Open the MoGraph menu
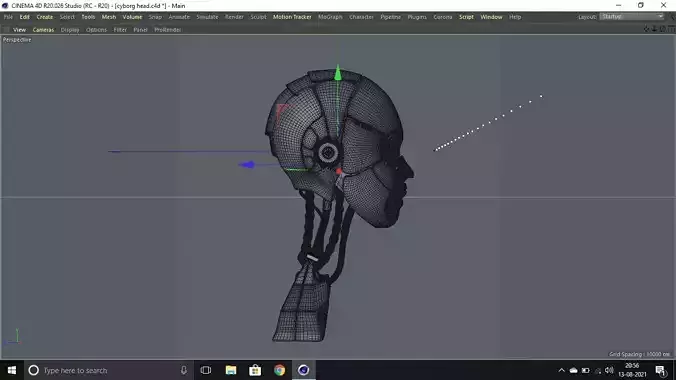 point(330,17)
